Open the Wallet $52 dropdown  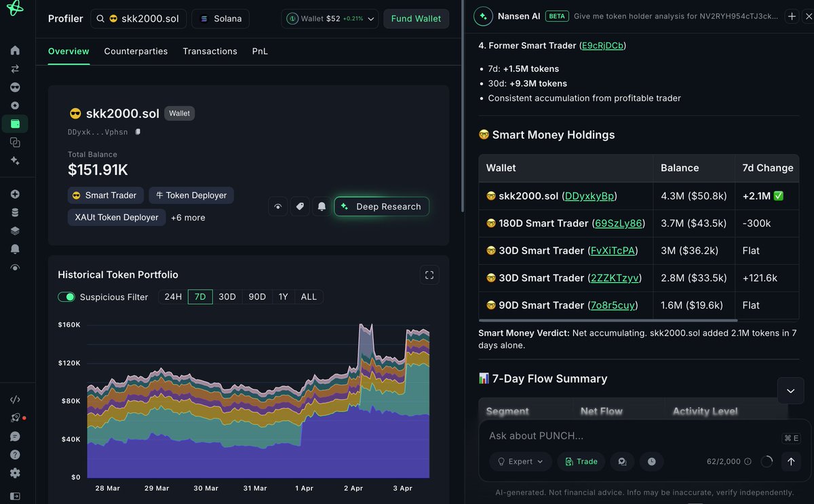[x=330, y=19]
